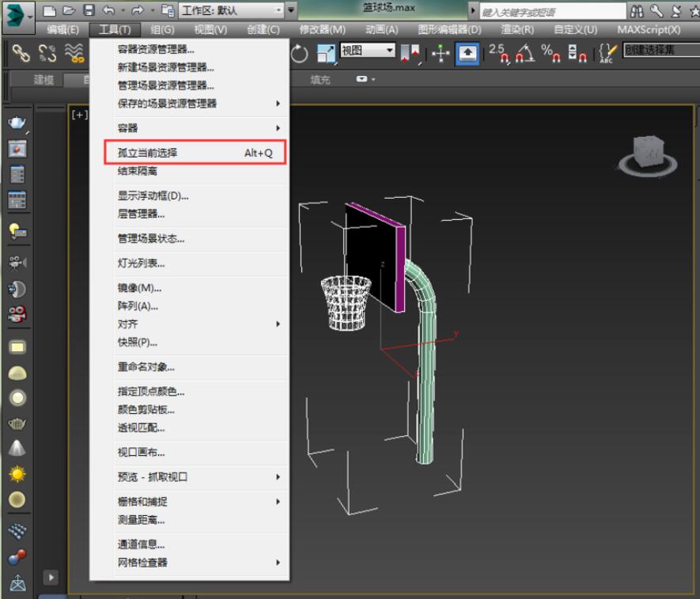The image size is (700, 599).
Task: Click the Save File icon in title bar
Action: [x=89, y=10]
